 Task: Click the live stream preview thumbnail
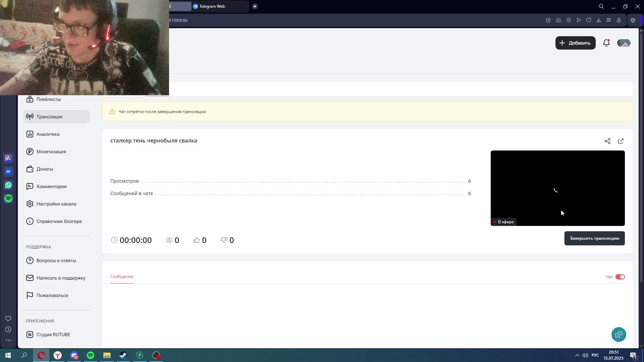click(557, 188)
